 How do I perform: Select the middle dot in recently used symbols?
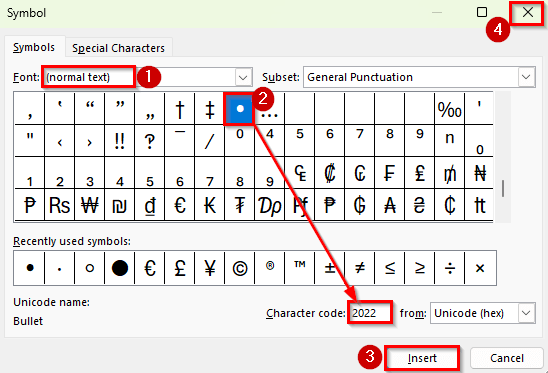tap(59, 268)
